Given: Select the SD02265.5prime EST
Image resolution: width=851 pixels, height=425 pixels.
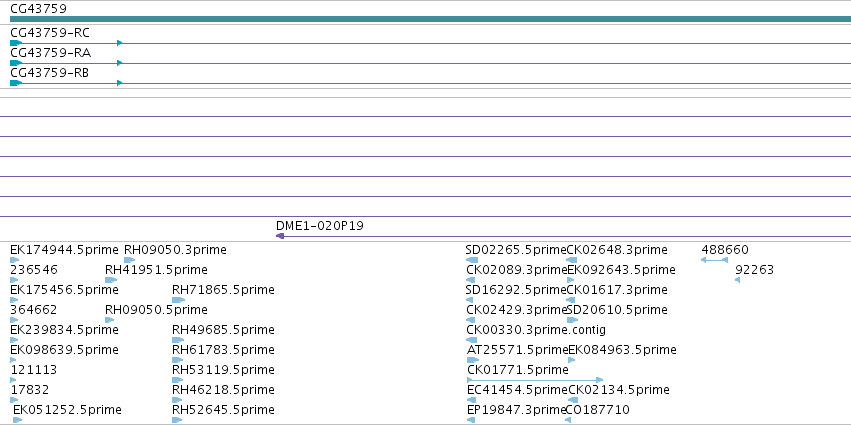Looking at the screenshot, I should pyautogui.click(x=516, y=250).
